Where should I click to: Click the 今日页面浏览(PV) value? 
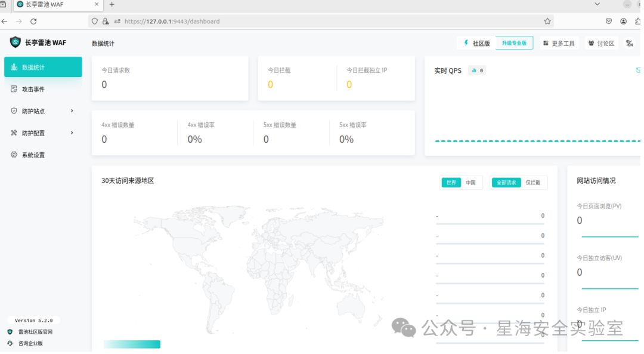tap(580, 221)
